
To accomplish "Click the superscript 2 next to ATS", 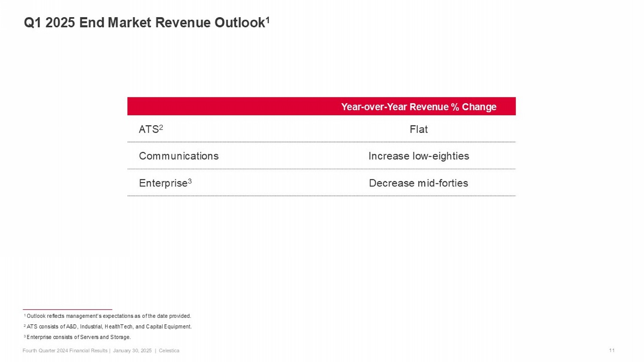I will (x=161, y=127).
